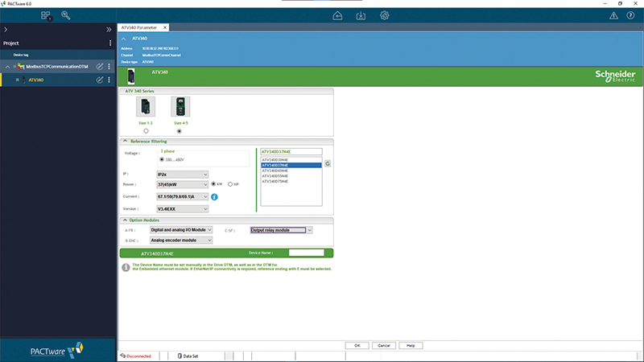Click the ATV340 drive image in green header
This screenshot has width=644, height=362.
point(131,76)
